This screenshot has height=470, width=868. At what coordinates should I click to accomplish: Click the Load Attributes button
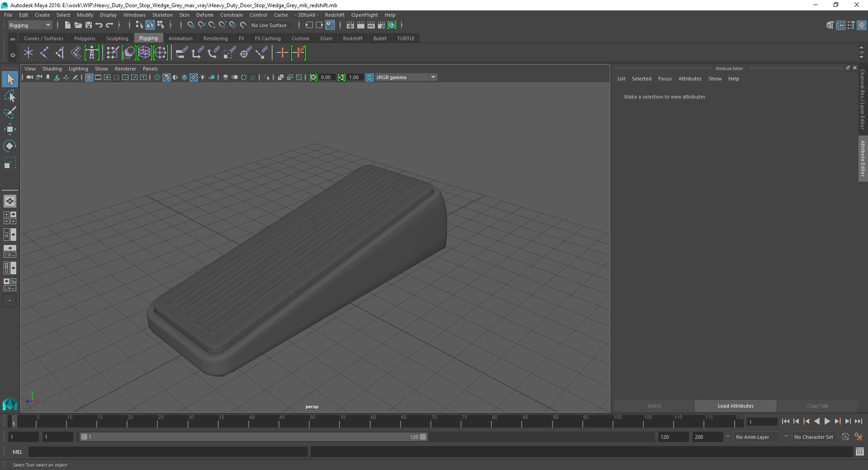pyautogui.click(x=736, y=406)
